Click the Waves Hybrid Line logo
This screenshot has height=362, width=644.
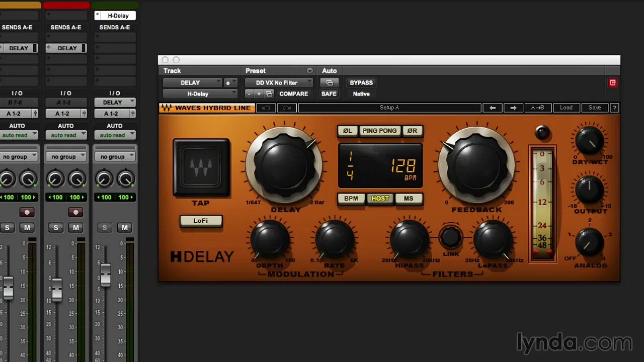pyautogui.click(x=207, y=108)
